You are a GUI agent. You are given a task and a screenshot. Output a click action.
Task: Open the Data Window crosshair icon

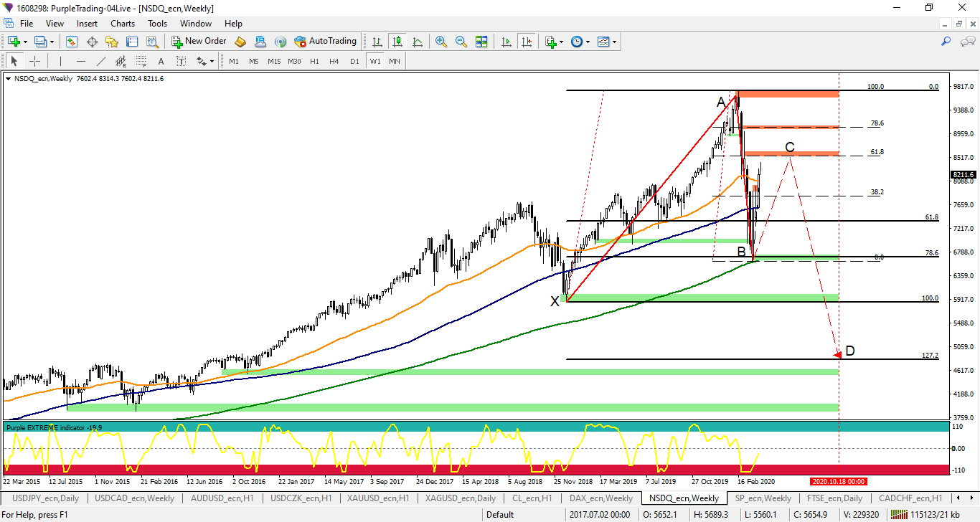(92, 42)
